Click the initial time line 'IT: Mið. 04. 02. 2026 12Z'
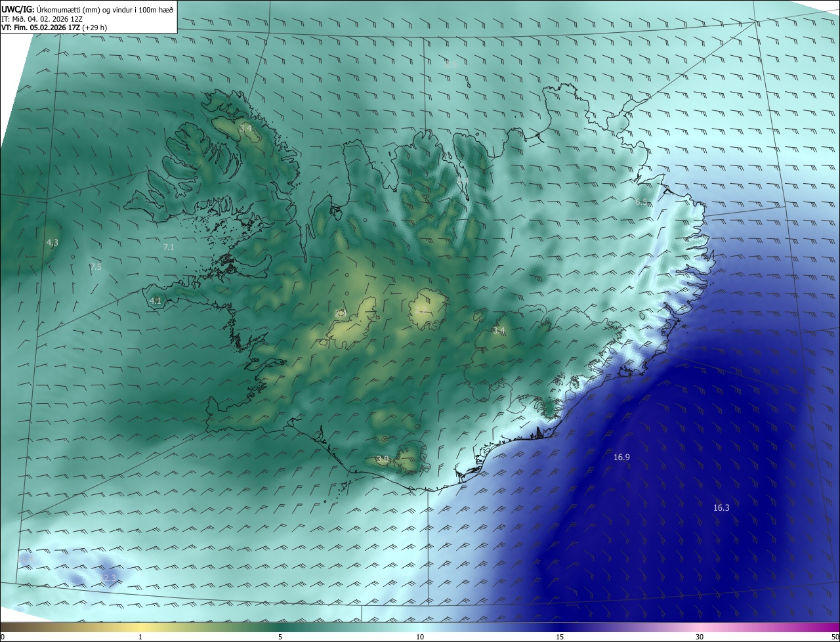Image resolution: width=840 pixels, height=642 pixels. [42, 18]
